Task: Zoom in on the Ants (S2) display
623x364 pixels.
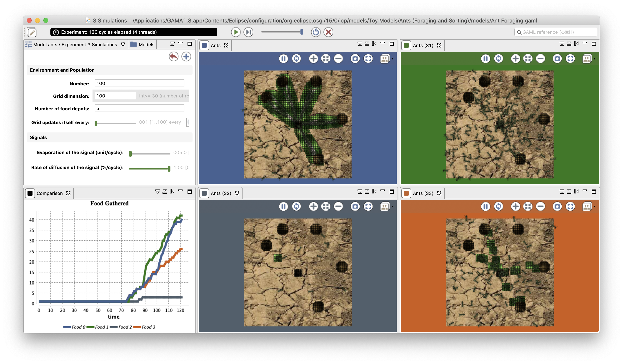Action: pyautogui.click(x=313, y=207)
